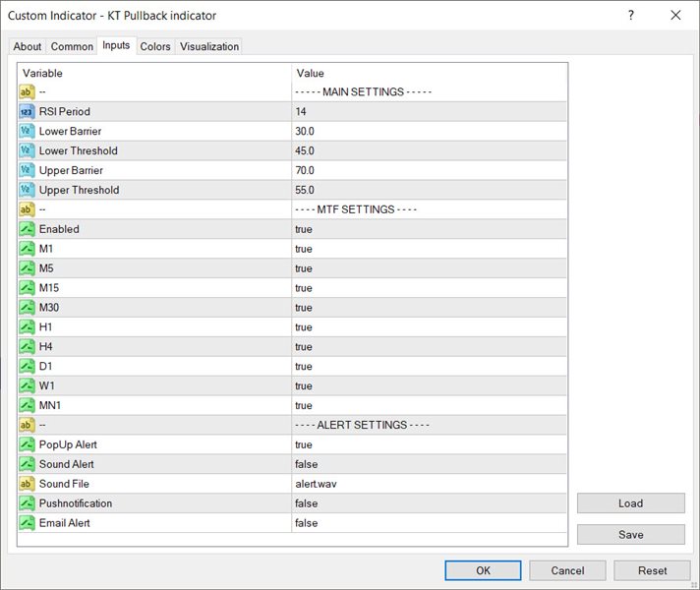
Task: Select the Inputs tab
Action: [116, 45]
